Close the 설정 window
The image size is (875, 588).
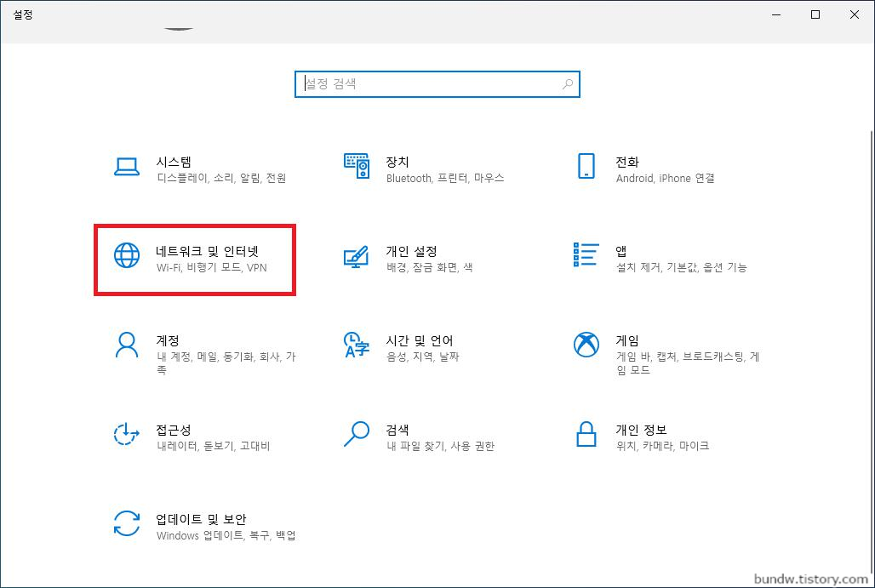(x=855, y=14)
